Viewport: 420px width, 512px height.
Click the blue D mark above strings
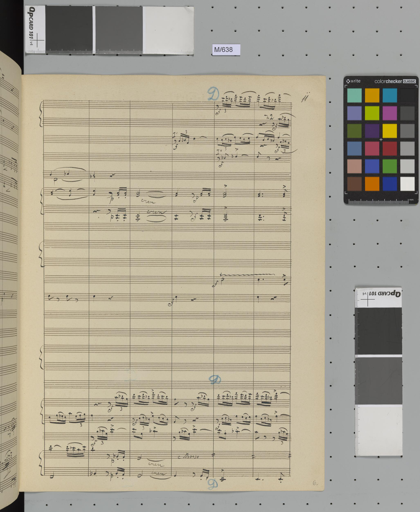(x=215, y=380)
